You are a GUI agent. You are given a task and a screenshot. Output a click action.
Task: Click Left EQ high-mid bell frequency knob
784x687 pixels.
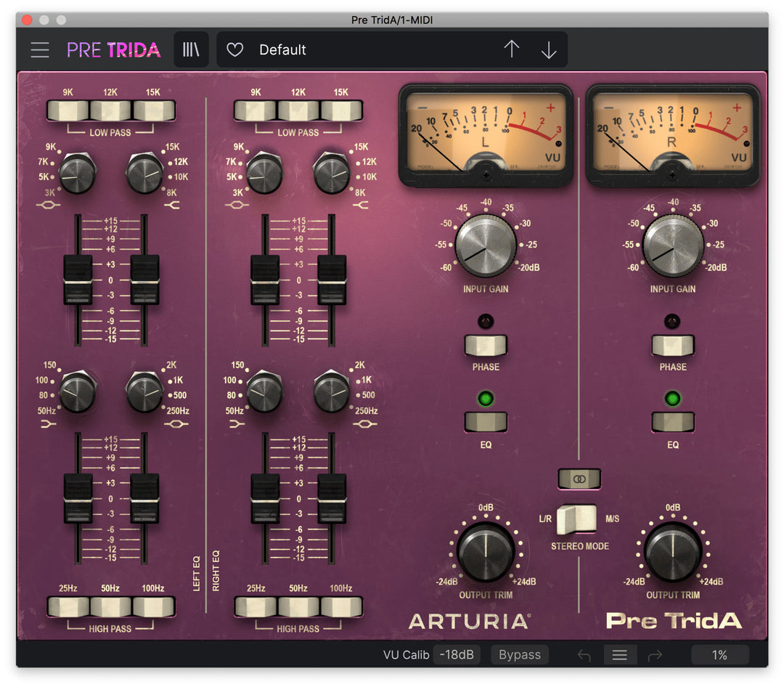point(78,173)
